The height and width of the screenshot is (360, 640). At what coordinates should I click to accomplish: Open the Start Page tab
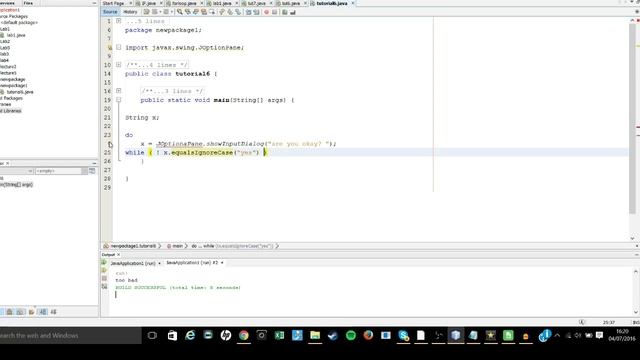pos(113,3)
